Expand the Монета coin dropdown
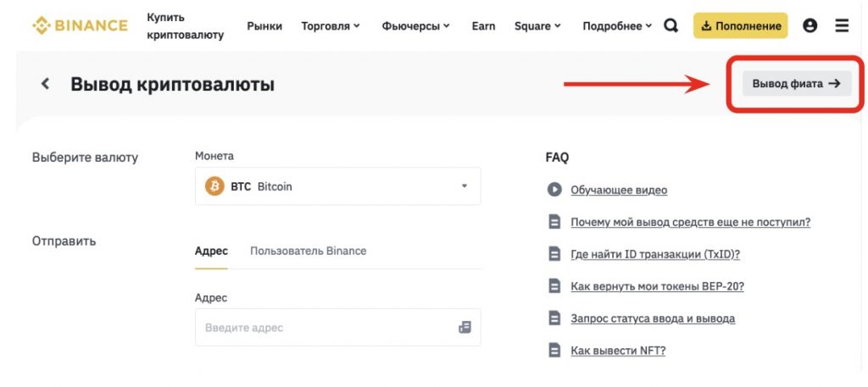 point(464,186)
